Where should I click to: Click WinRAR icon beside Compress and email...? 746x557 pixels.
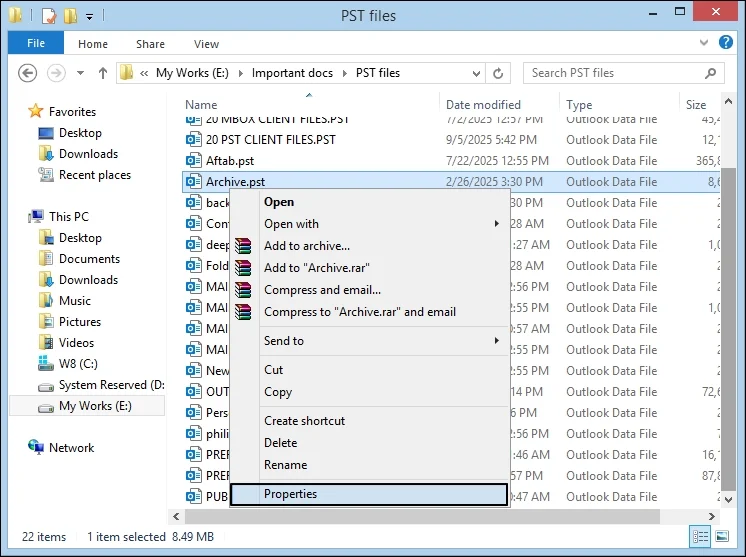point(243,290)
